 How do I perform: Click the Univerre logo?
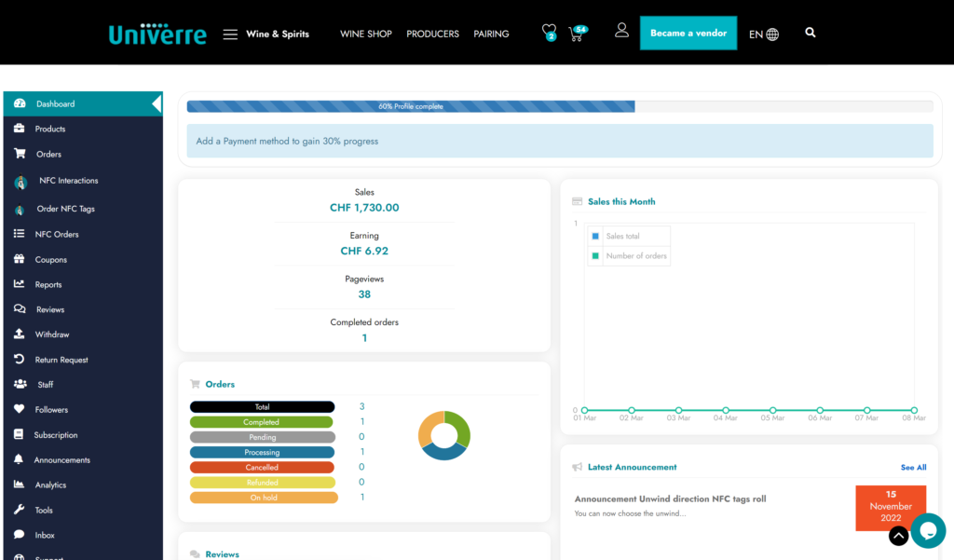pos(157,34)
